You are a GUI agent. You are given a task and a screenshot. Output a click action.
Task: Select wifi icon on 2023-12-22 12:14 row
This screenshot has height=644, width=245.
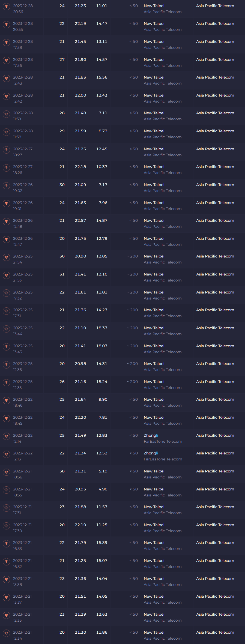tap(6, 436)
